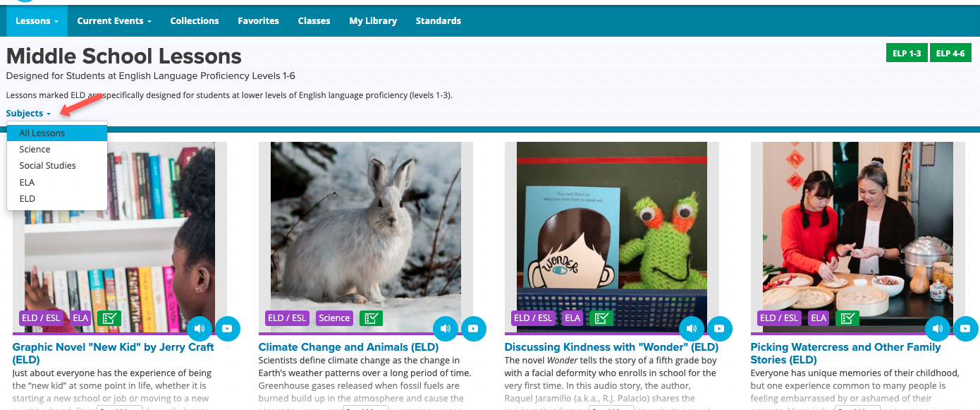980x410 pixels.
Task: Click green quiz icon on Picking Watercress card
Action: (847, 318)
